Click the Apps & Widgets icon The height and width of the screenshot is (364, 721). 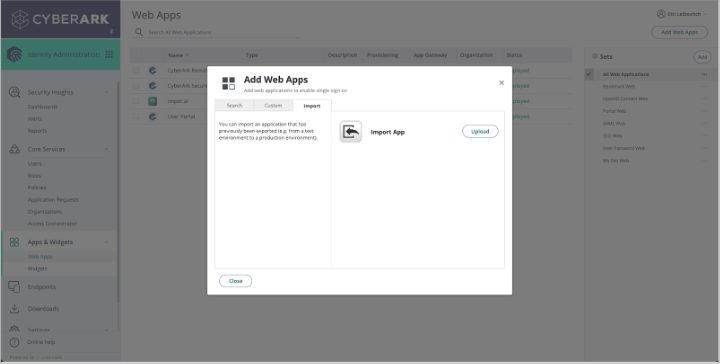(14, 242)
